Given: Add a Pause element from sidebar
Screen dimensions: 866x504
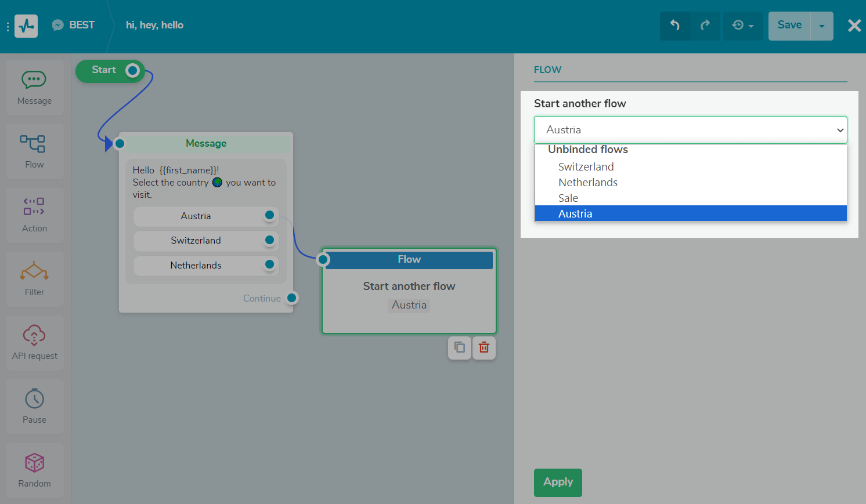Looking at the screenshot, I should 34,399.
